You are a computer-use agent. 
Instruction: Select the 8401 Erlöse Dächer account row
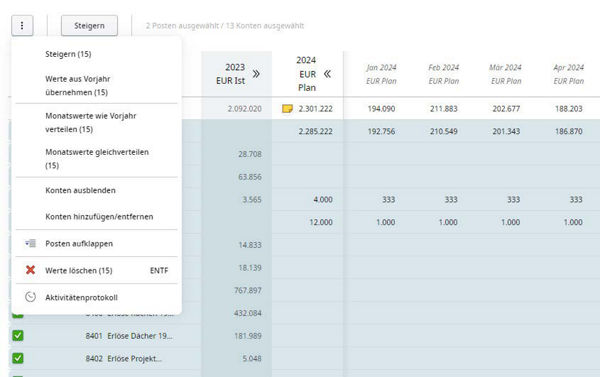[129, 336]
